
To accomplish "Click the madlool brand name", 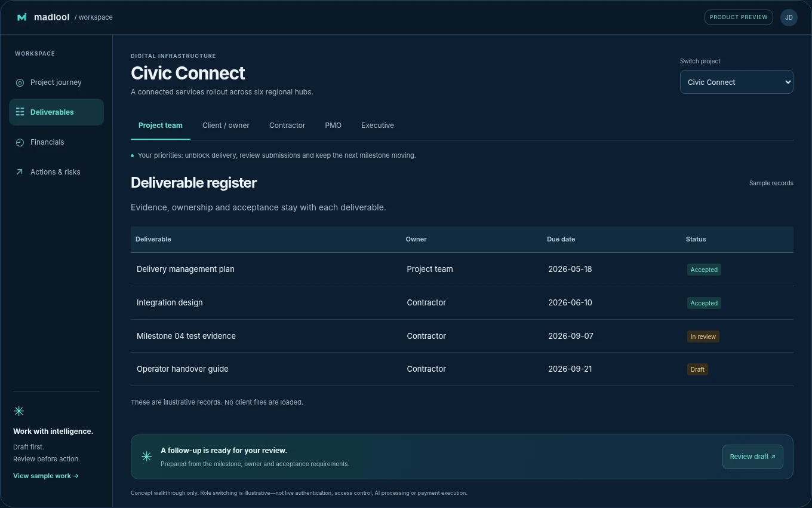I will click(52, 17).
